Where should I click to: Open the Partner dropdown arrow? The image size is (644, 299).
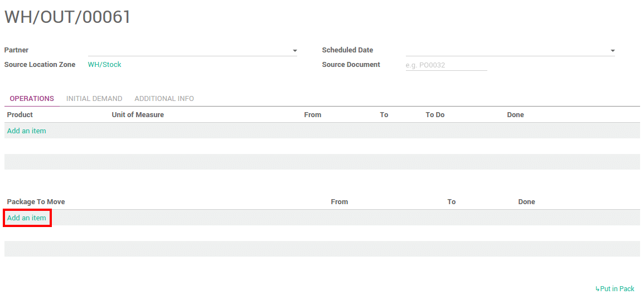pyautogui.click(x=294, y=51)
